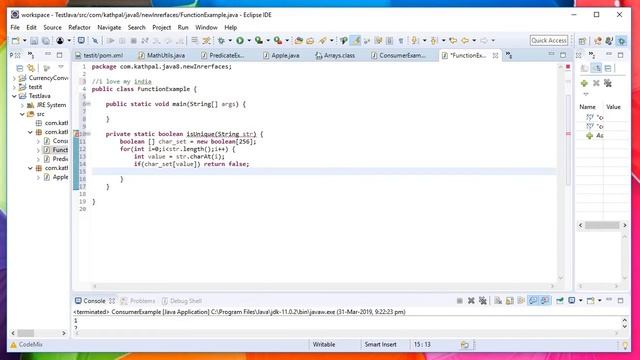Click the Expressions panel horizontal scrollbar
The height and width of the screenshot is (360, 640).
click(x=602, y=225)
